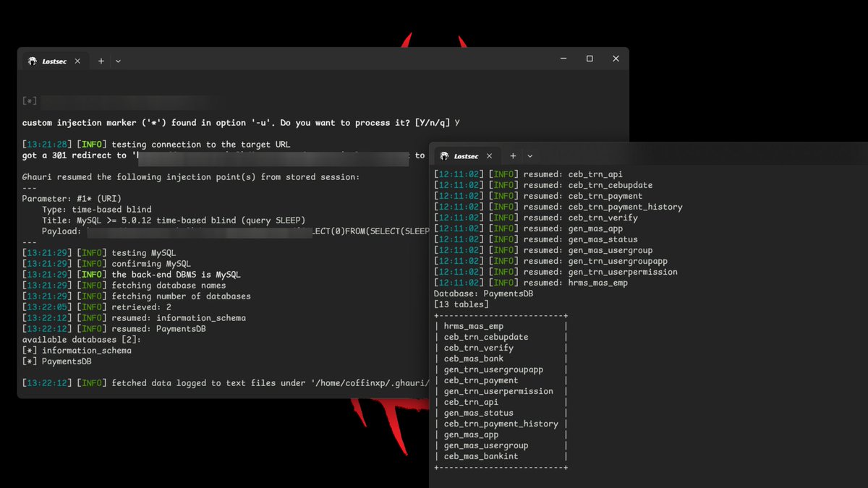Click the 'resumed: gen_trn_userpermission' log line
Image resolution: width=868 pixels, height=488 pixels.
click(x=556, y=272)
